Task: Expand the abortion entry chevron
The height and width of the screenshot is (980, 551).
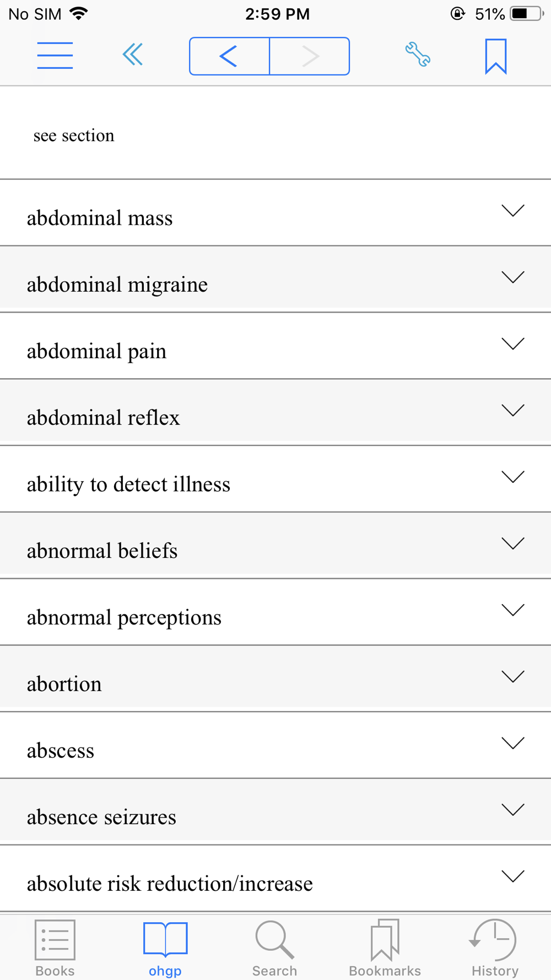Action: pyautogui.click(x=513, y=677)
